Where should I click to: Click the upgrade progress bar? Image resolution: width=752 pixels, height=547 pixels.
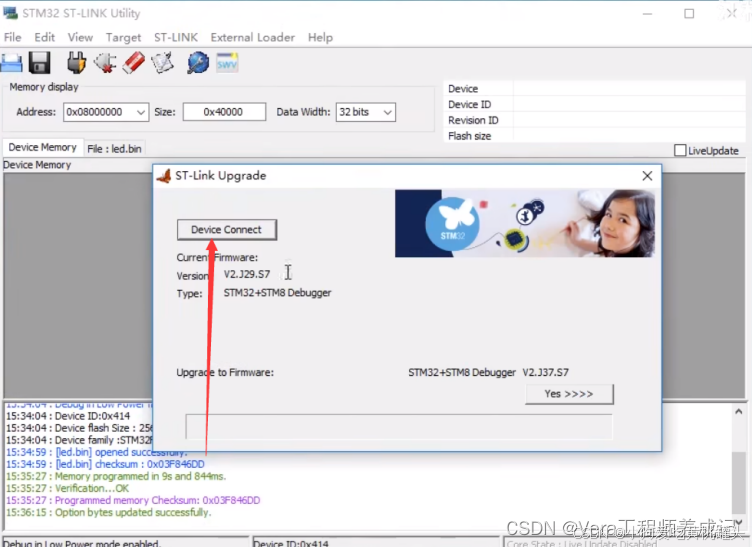click(399, 427)
